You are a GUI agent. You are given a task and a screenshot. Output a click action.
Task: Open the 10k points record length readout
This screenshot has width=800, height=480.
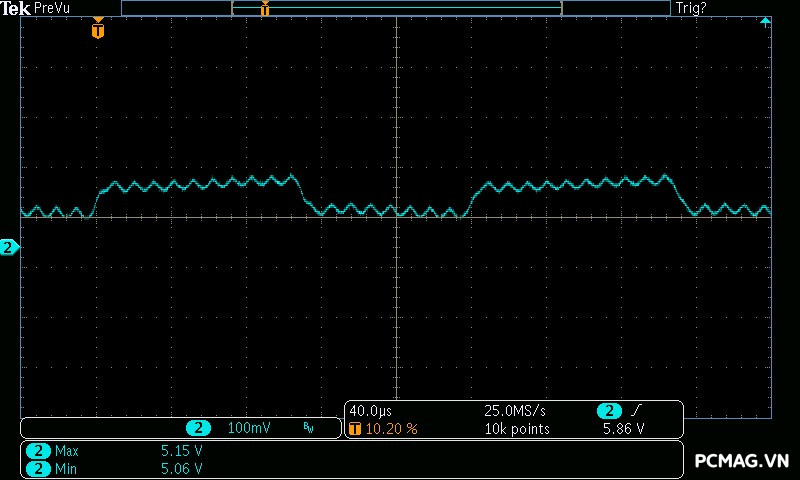click(x=516, y=429)
